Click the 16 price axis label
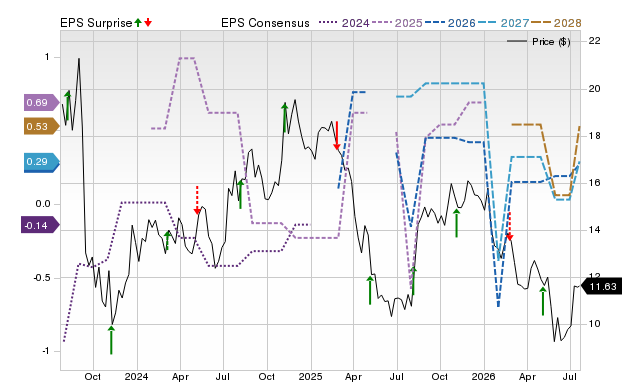This screenshot has width=640, height=382. coord(594,182)
